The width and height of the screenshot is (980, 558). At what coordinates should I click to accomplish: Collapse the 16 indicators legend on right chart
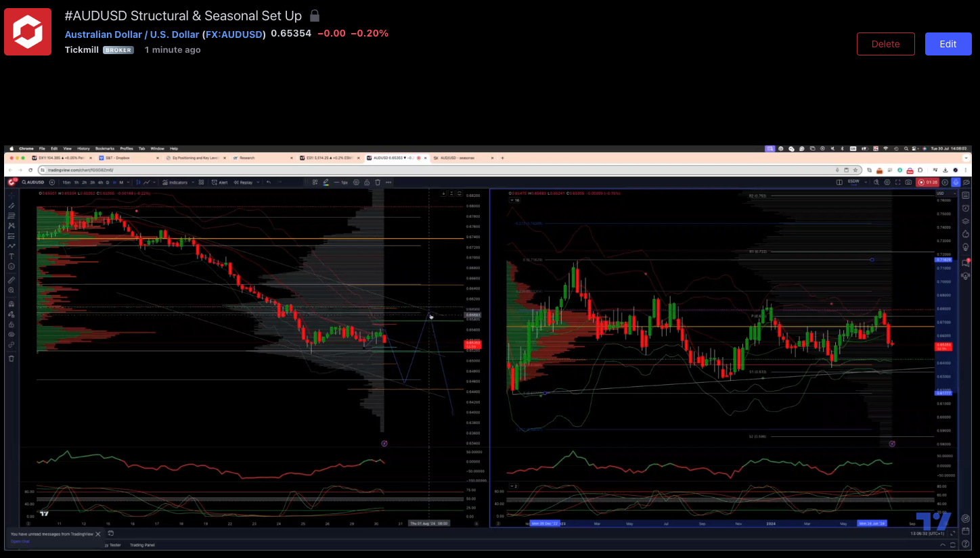pyautogui.click(x=514, y=200)
